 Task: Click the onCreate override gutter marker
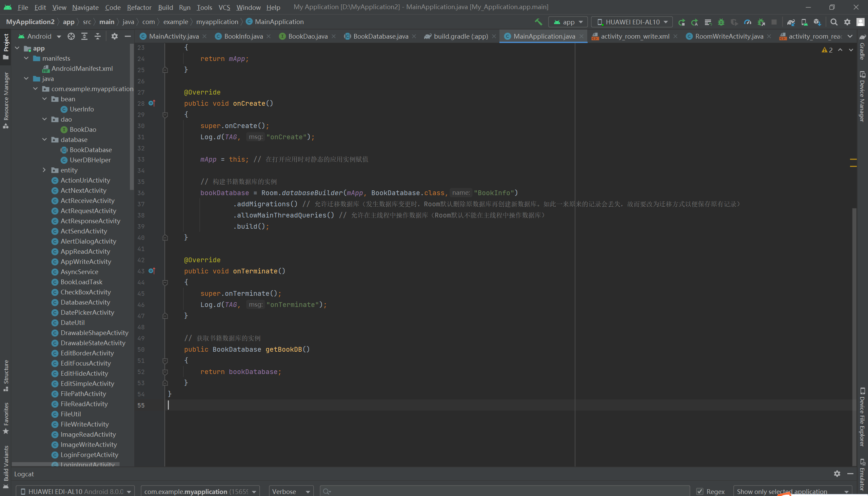click(x=152, y=103)
